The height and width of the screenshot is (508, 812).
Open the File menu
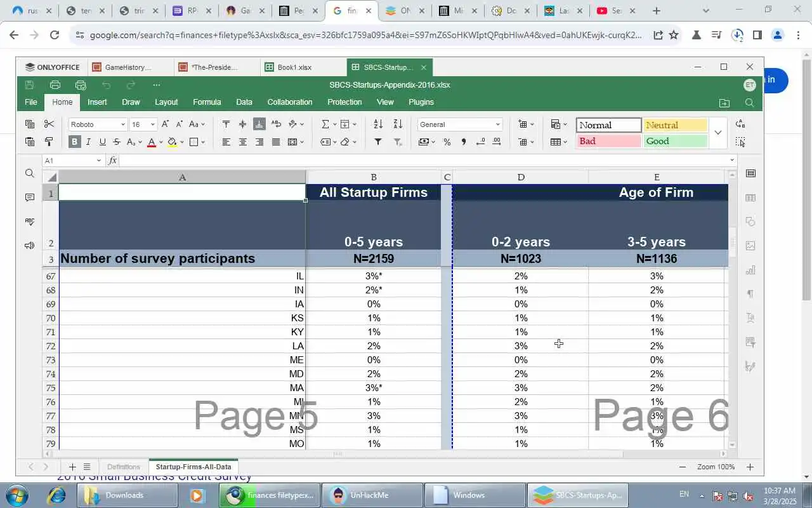(x=30, y=102)
